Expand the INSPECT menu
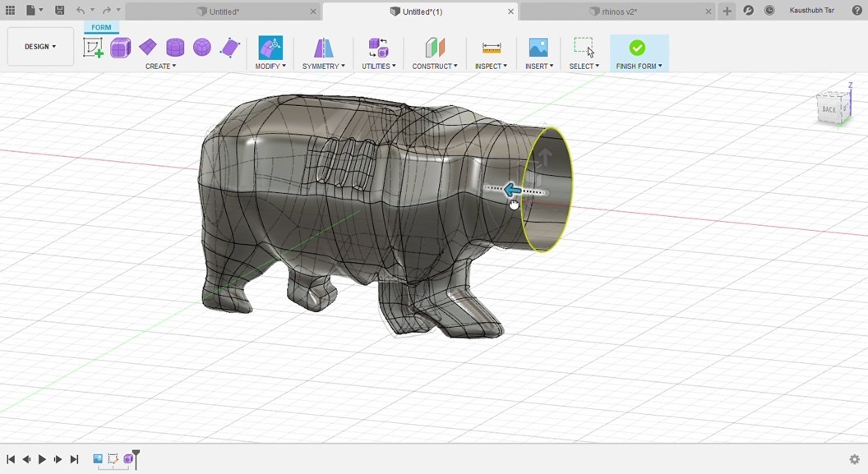Viewport: 868px width, 474px height. point(491,67)
